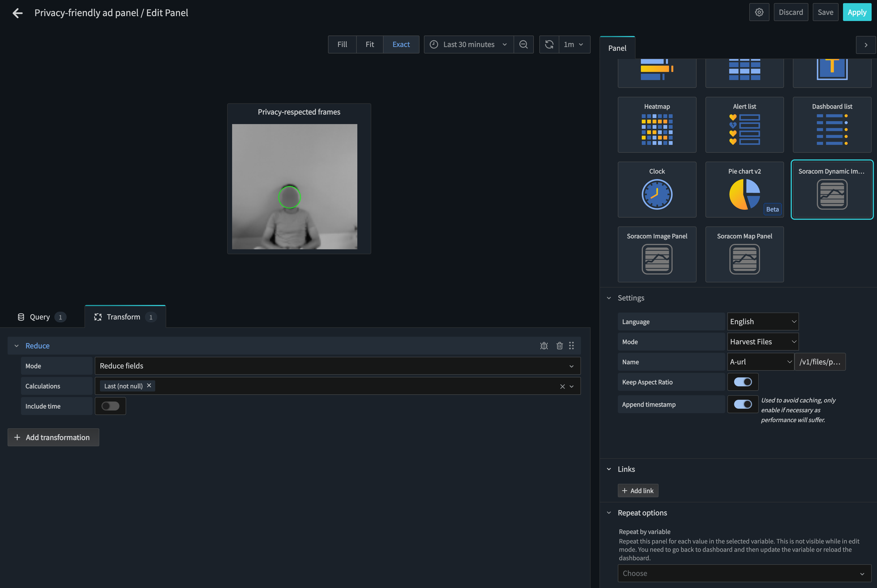Open dashboard settings gear icon
Image resolution: width=877 pixels, height=588 pixels.
759,12
